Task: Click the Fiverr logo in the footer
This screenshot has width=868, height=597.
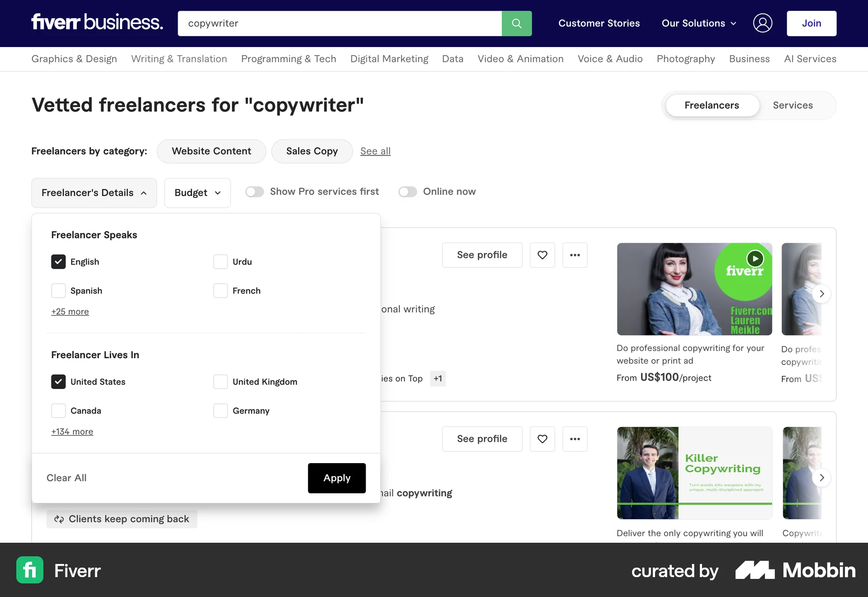Action: 29,570
